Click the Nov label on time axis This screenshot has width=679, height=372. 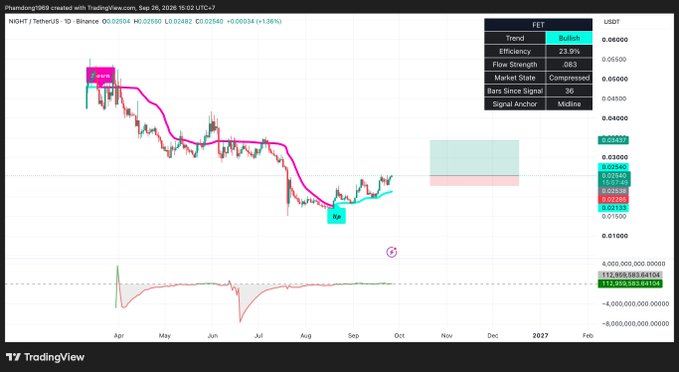446,336
